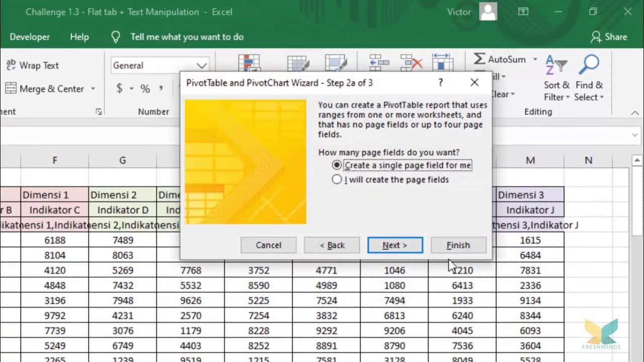Open Number format dialog launcher
This screenshot has width=644, height=362.
click(x=99, y=112)
